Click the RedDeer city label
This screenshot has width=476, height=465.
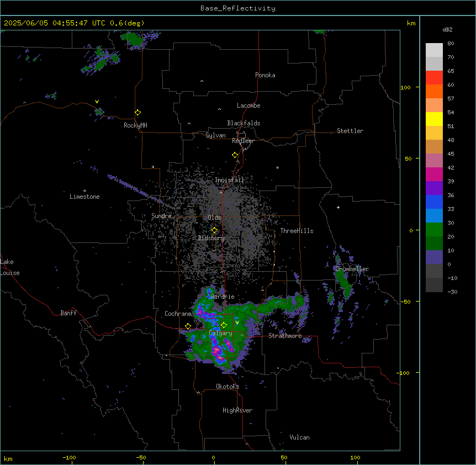click(243, 141)
